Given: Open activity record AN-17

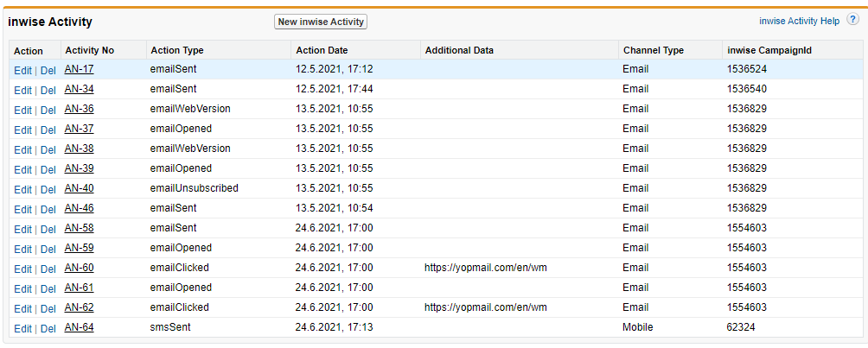Looking at the screenshot, I should click(80, 69).
